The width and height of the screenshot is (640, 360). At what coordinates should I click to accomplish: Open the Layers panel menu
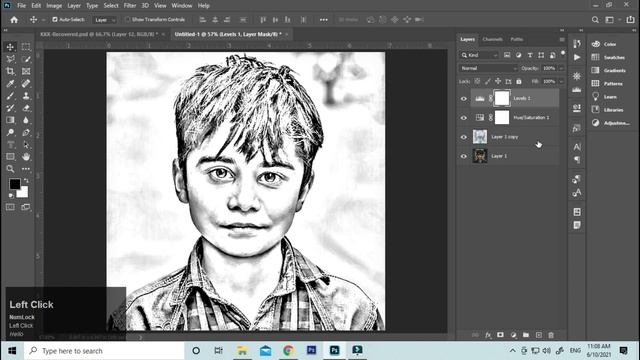(x=562, y=40)
